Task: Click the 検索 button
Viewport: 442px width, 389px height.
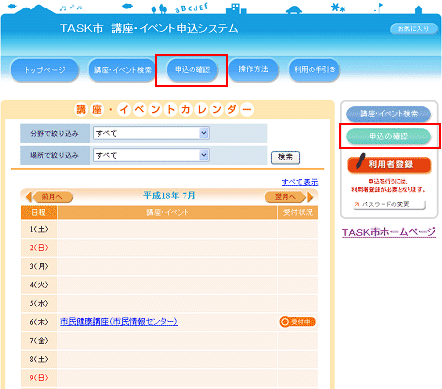Action: click(x=285, y=157)
